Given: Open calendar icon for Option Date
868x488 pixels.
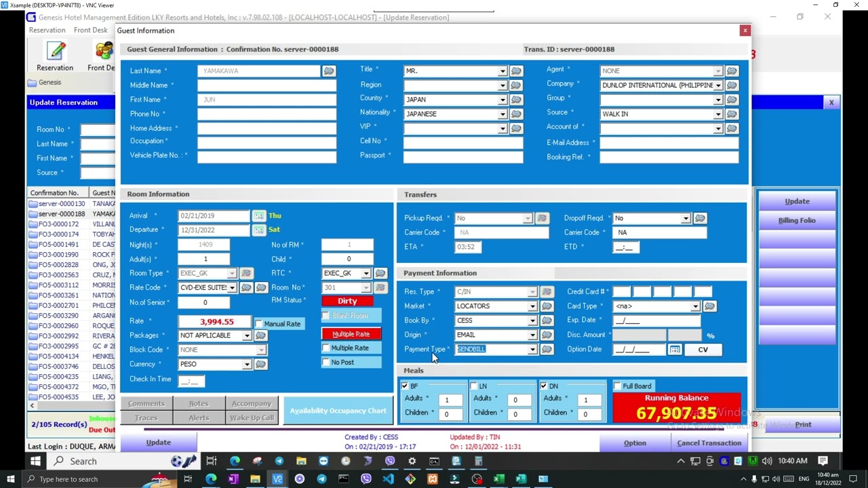Looking at the screenshot, I should click(674, 350).
